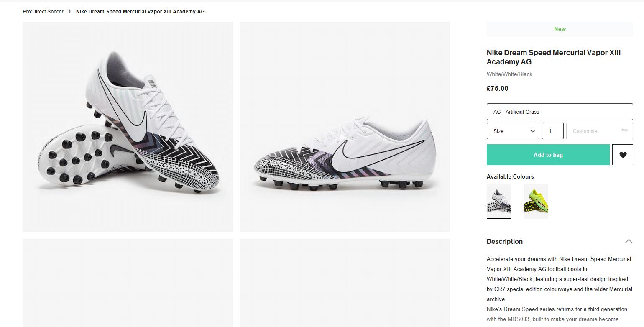Select the white/black boot colour thumbnail
The image size is (644, 327).
pyautogui.click(x=499, y=201)
